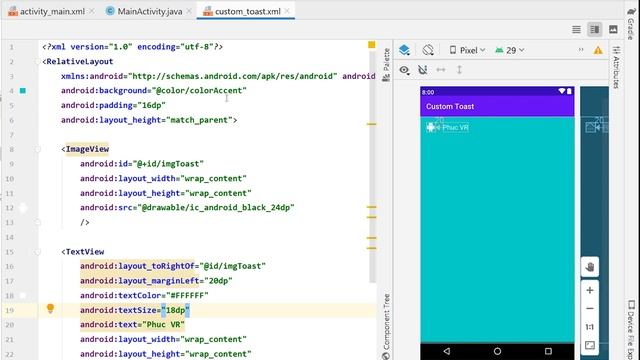640x360 pixels.
Task: Select the Phuc VR text in preview
Action: [455, 127]
